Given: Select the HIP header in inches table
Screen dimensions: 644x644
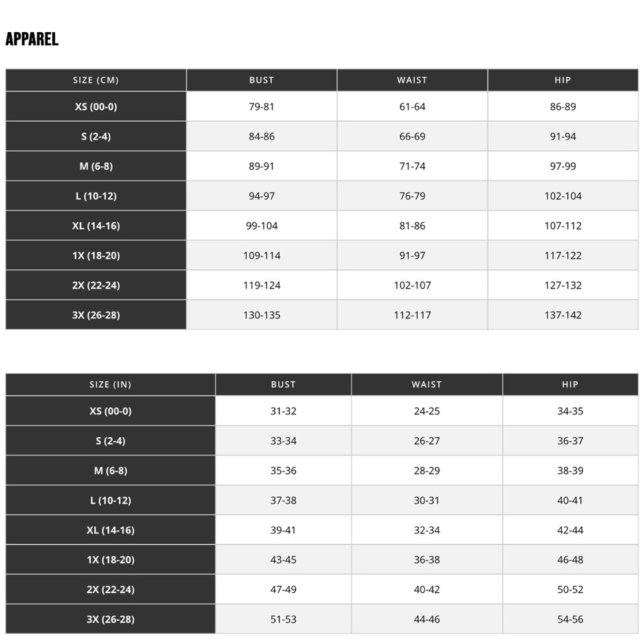Looking at the screenshot, I should 570,384.
